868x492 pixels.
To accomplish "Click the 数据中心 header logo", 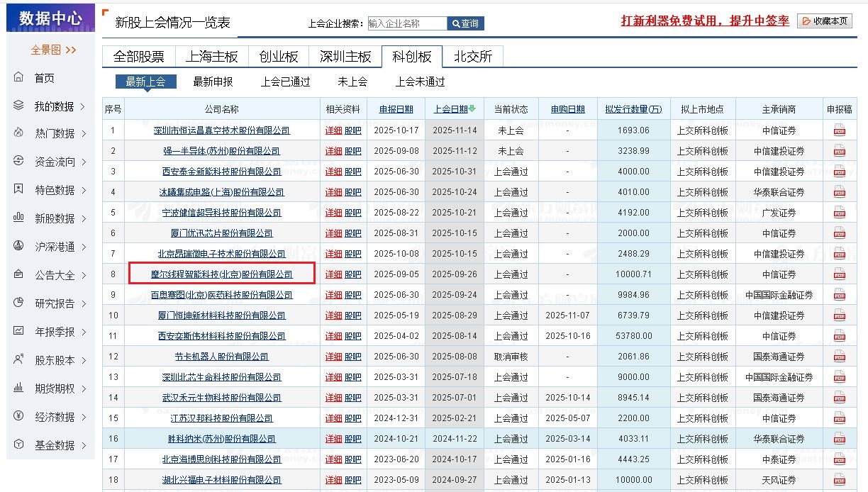I will 50,18.
